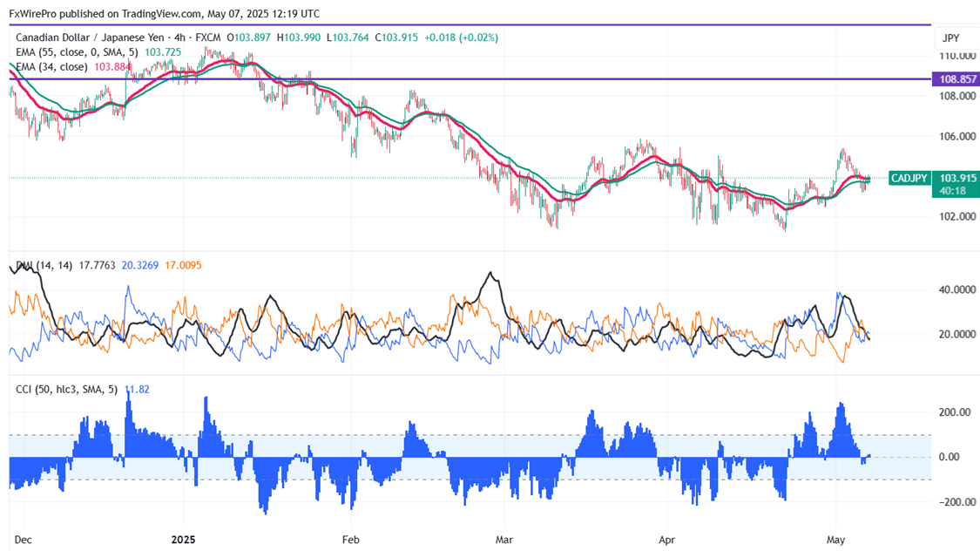Click the 40.0000 DMI axis label

pos(957,289)
